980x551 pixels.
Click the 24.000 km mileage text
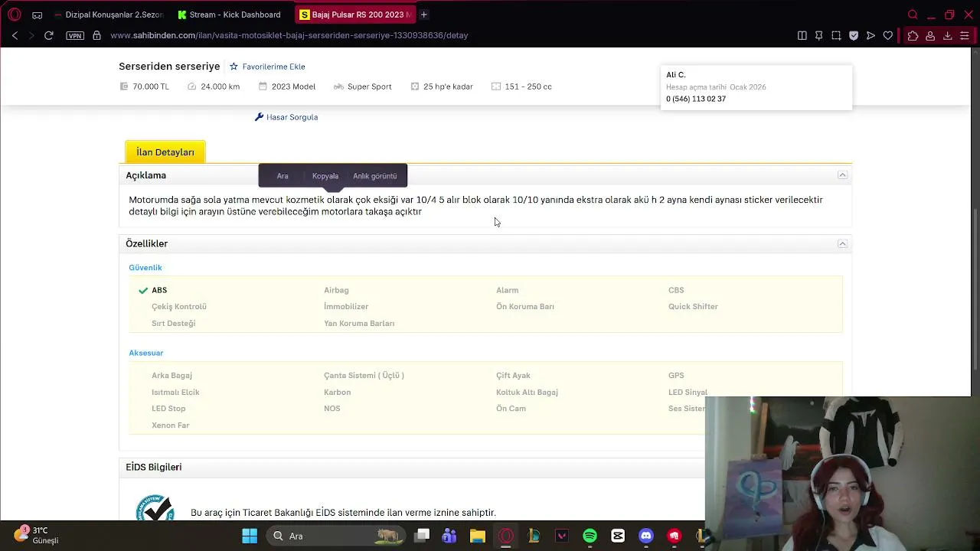[220, 86]
